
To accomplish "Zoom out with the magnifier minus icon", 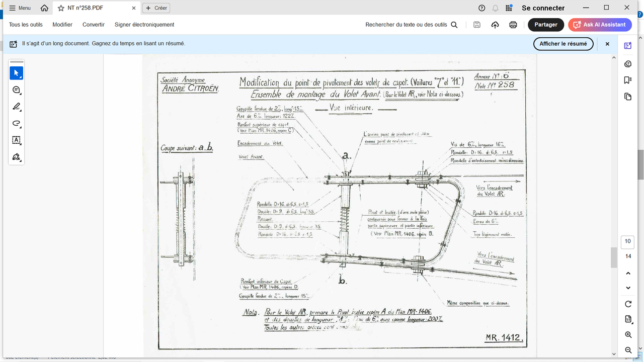I will 628,350.
